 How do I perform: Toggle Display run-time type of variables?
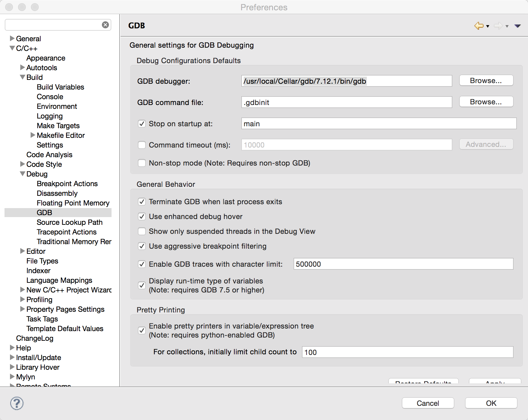[142, 285]
